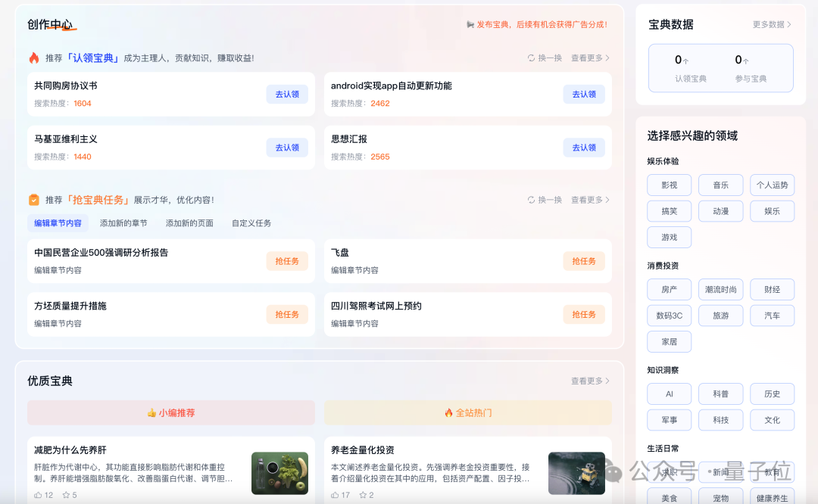This screenshot has width=818, height=504.
Task: Toggle the AI interest tag
Action: pos(670,394)
